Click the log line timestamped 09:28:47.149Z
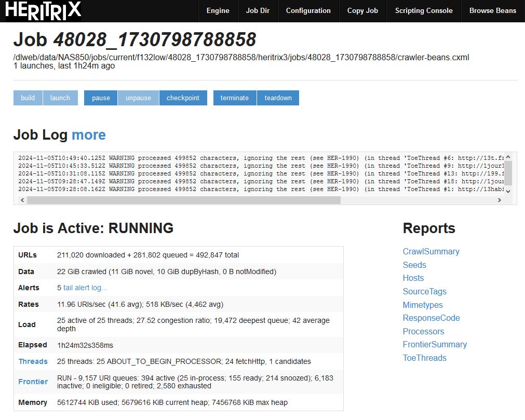 click(x=261, y=181)
